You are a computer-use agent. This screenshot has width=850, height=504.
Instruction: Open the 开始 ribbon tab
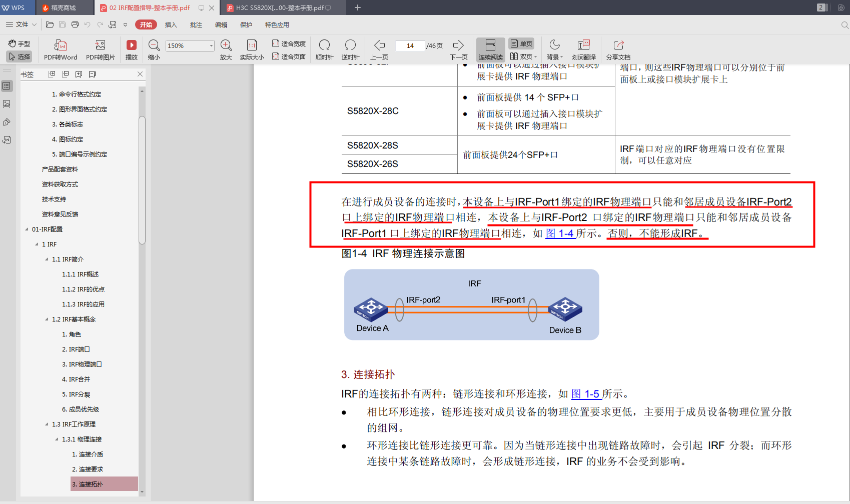[146, 24]
